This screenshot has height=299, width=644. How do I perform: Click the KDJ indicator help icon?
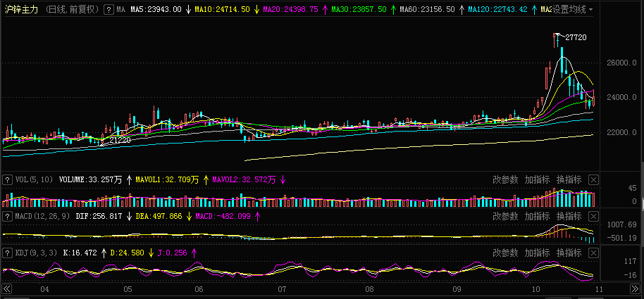pos(8,252)
